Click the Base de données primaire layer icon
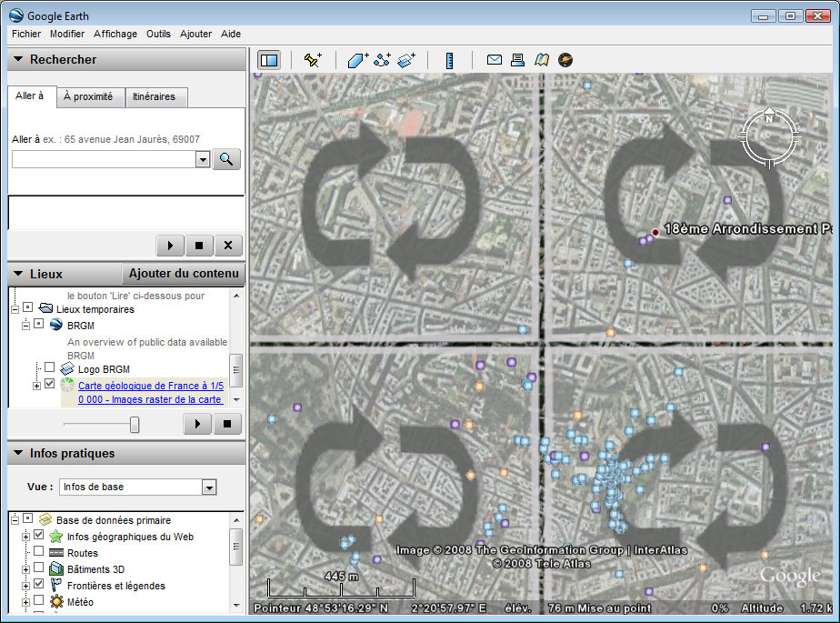Image resolution: width=840 pixels, height=623 pixels. [x=46, y=519]
